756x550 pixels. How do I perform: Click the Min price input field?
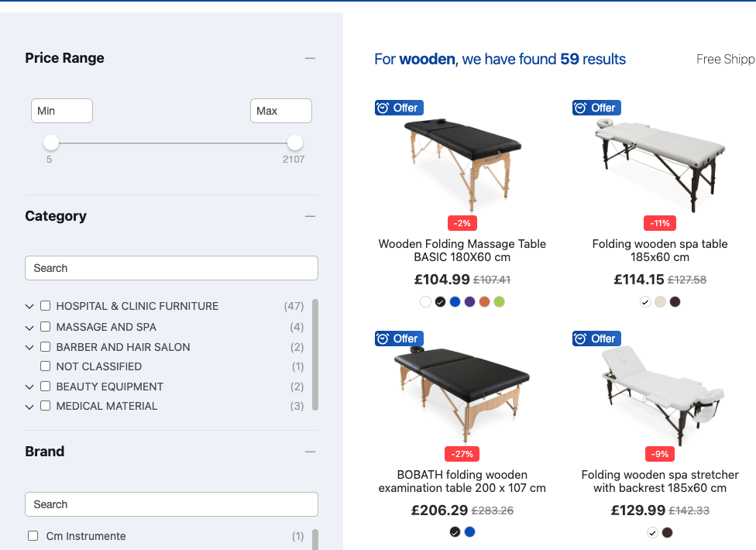point(62,111)
